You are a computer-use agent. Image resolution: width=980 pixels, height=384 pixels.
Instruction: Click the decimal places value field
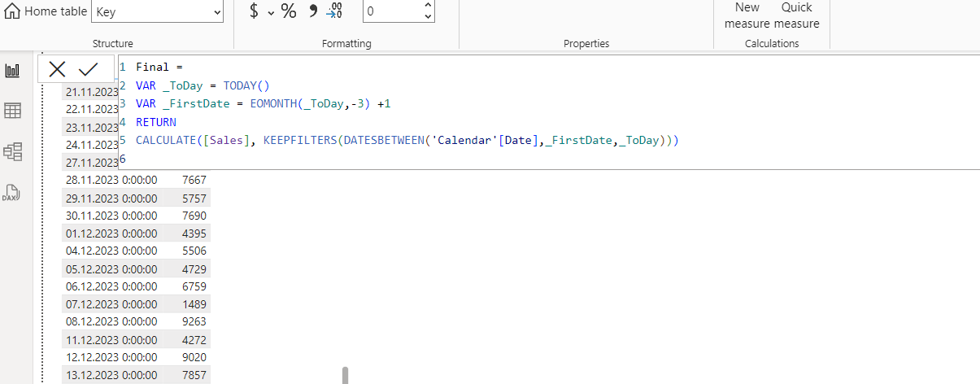(393, 12)
